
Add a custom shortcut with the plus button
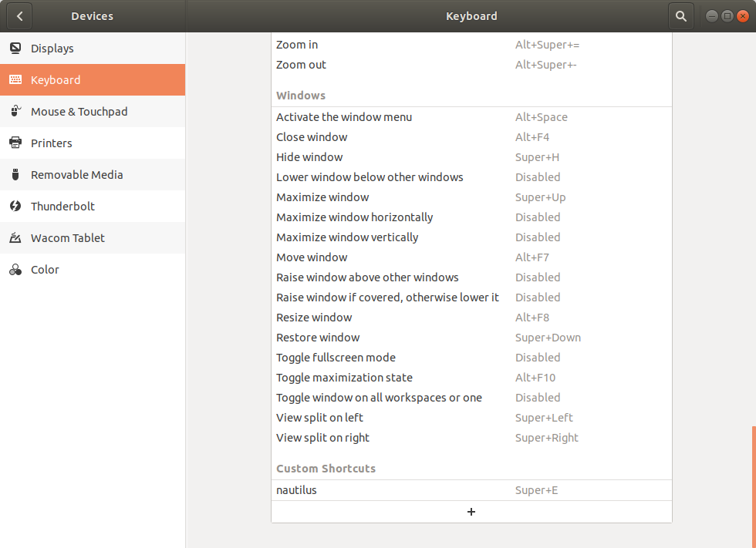471,511
